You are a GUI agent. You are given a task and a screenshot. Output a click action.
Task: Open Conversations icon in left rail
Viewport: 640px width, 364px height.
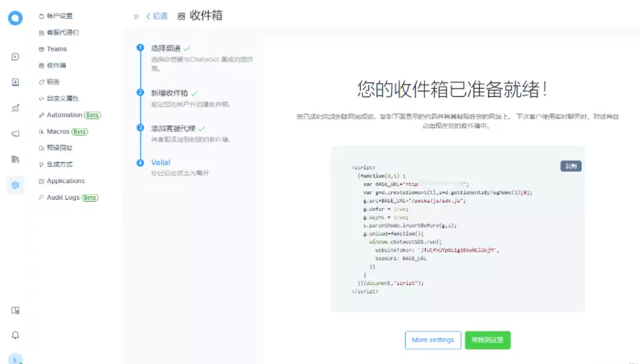coord(15,57)
